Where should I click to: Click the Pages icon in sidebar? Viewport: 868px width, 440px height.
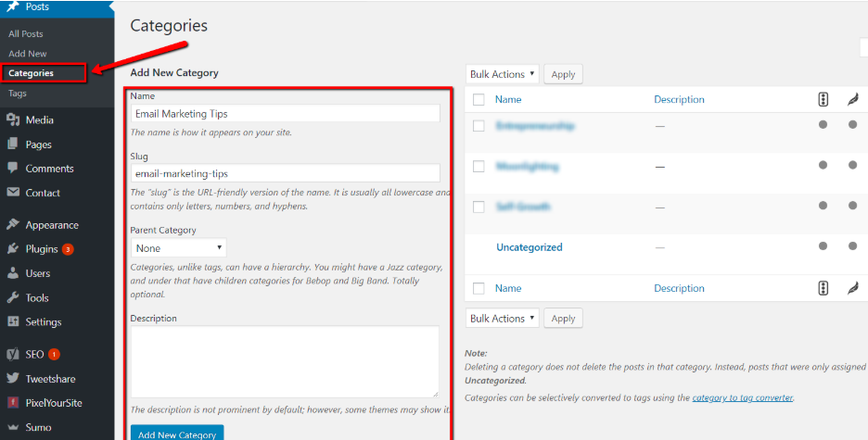point(13,145)
